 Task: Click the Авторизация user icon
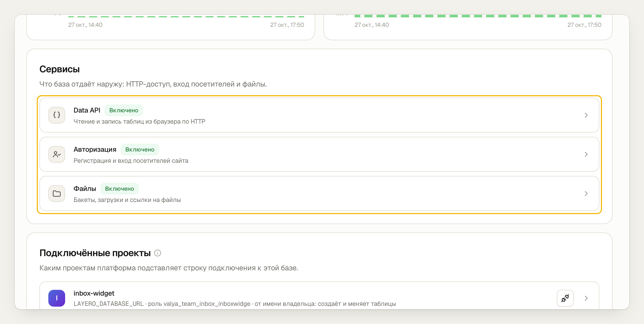coord(57,154)
